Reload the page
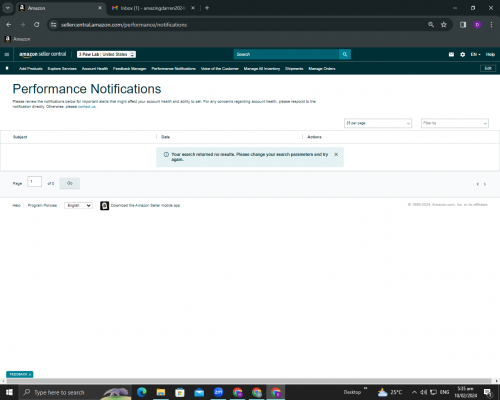This screenshot has width=500, height=400. pyautogui.click(x=37, y=25)
